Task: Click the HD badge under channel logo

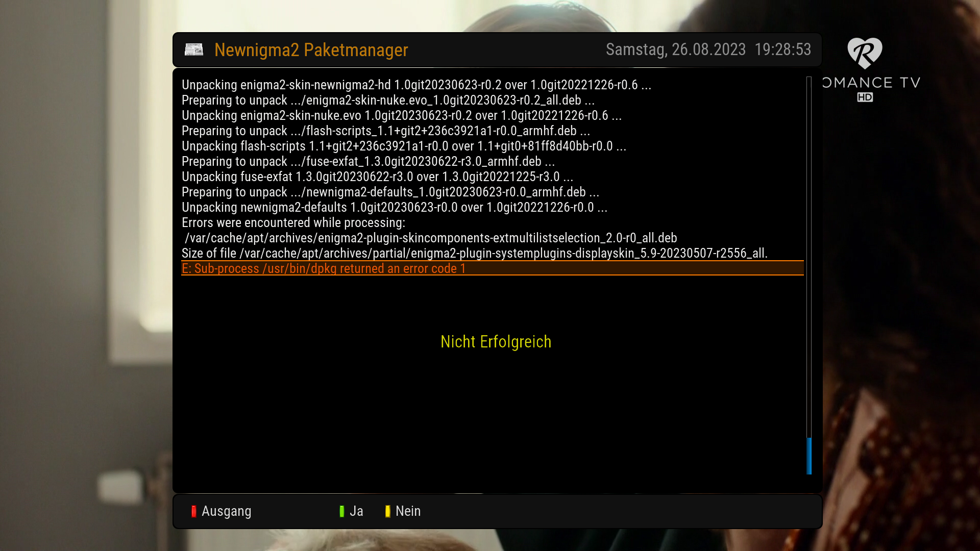Action: coord(865,97)
